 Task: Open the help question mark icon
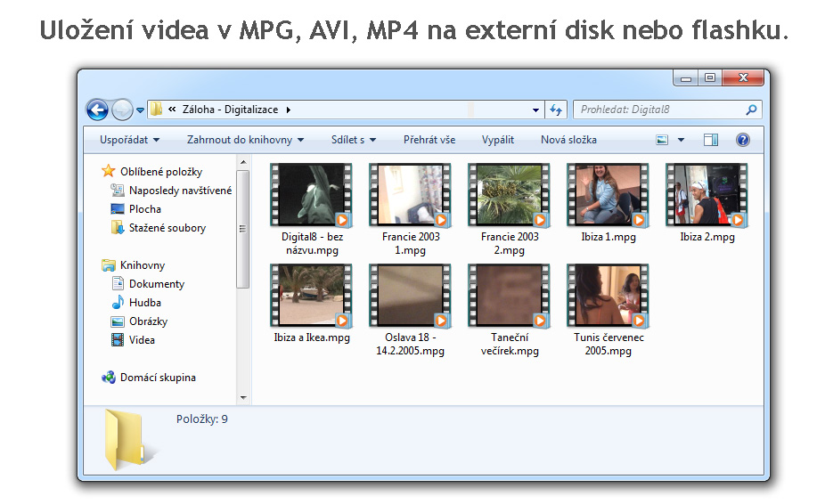coord(742,140)
